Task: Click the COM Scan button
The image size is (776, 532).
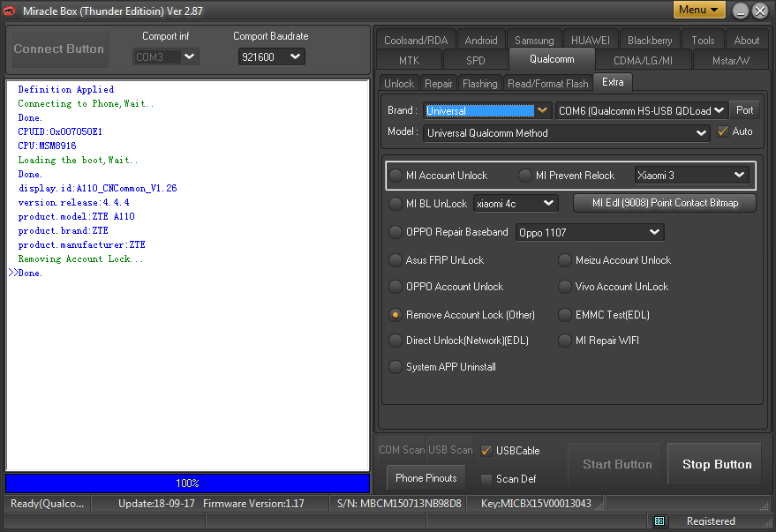Action: (x=402, y=450)
